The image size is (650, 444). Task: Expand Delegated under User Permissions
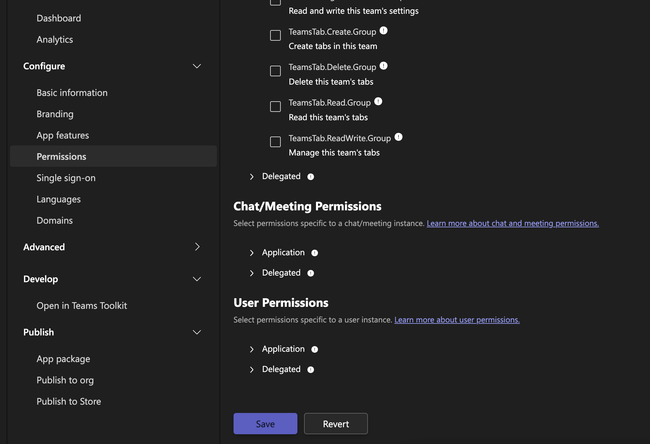click(x=252, y=370)
